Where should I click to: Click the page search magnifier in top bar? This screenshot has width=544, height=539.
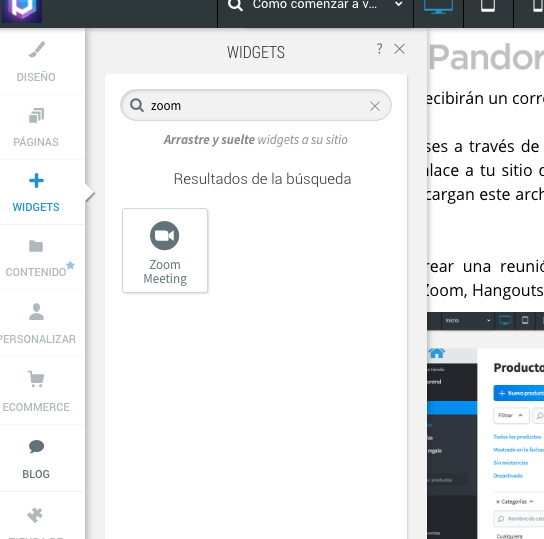(235, 5)
